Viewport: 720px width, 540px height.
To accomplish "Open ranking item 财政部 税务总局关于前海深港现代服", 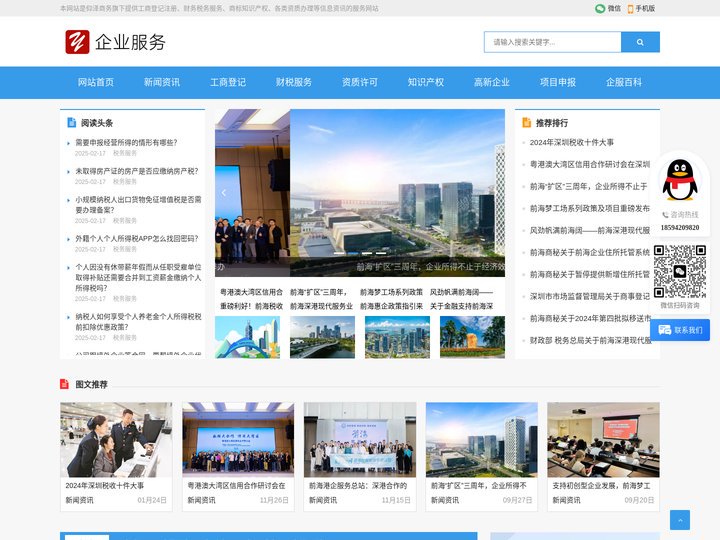I will tap(590, 340).
